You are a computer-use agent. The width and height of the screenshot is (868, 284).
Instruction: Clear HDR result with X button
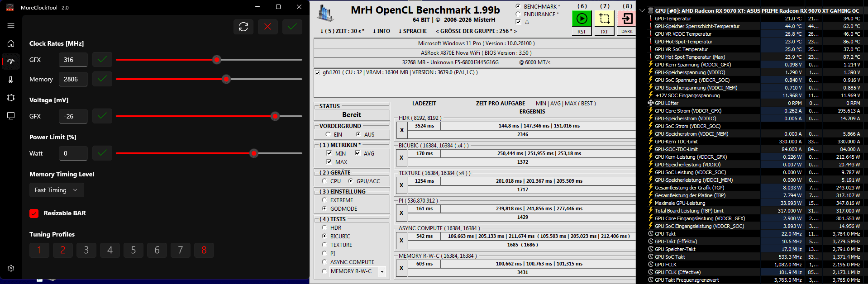point(401,130)
